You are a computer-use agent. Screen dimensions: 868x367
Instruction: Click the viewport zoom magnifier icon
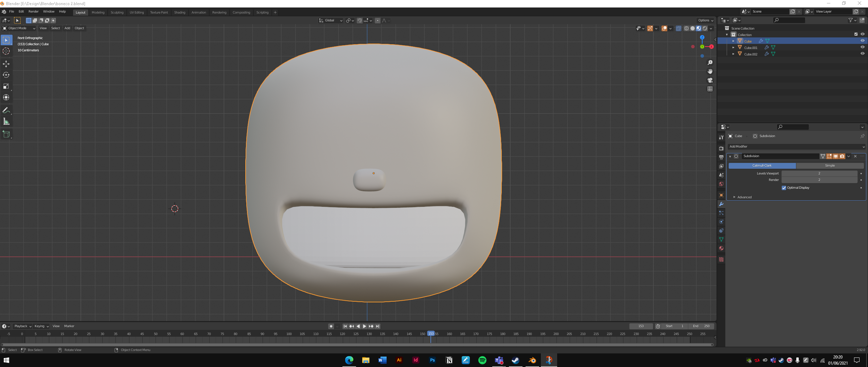pos(710,63)
